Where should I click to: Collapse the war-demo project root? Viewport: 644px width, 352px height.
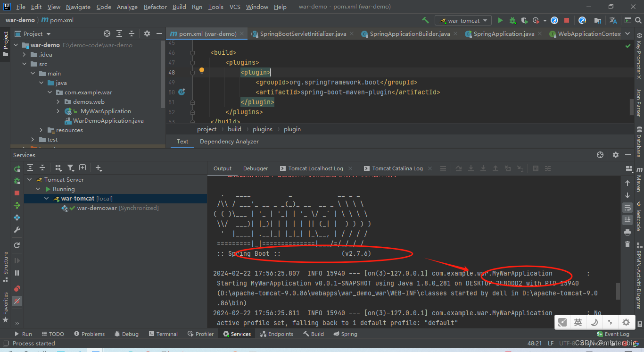click(x=16, y=45)
